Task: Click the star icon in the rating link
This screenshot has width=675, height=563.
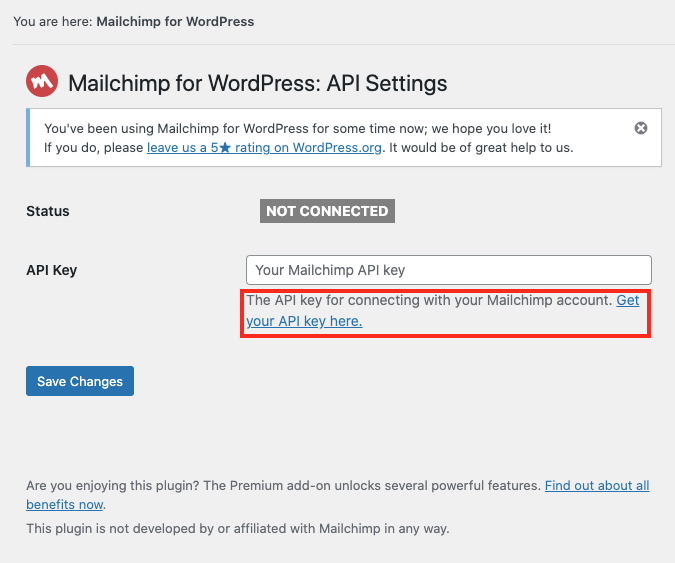Action: 225,148
